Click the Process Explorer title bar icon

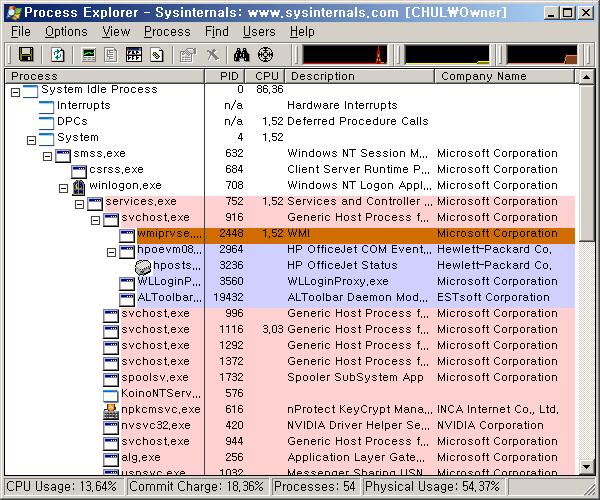(14, 13)
